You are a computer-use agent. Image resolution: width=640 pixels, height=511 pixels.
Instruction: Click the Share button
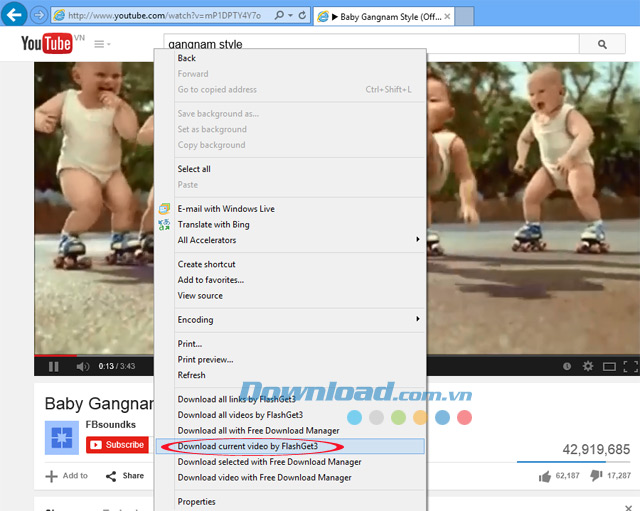(125, 476)
